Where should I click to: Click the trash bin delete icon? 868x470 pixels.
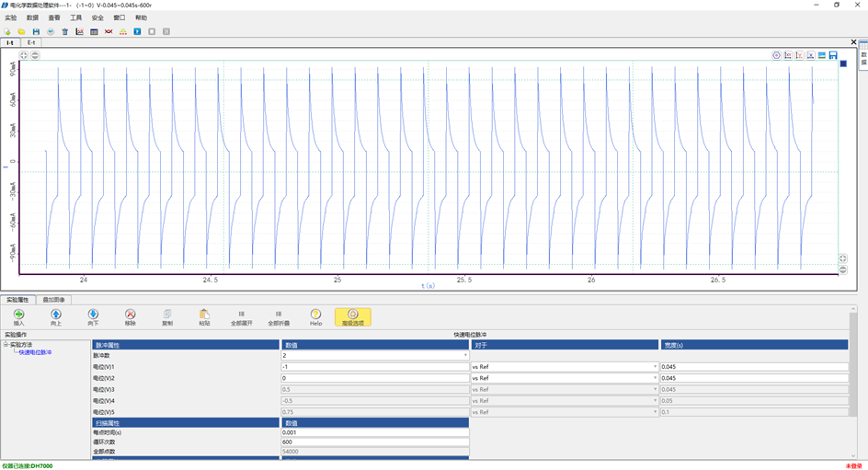[64, 31]
